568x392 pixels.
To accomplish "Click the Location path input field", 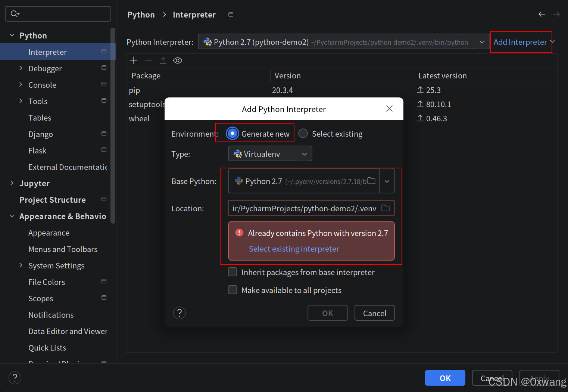I will coord(311,208).
